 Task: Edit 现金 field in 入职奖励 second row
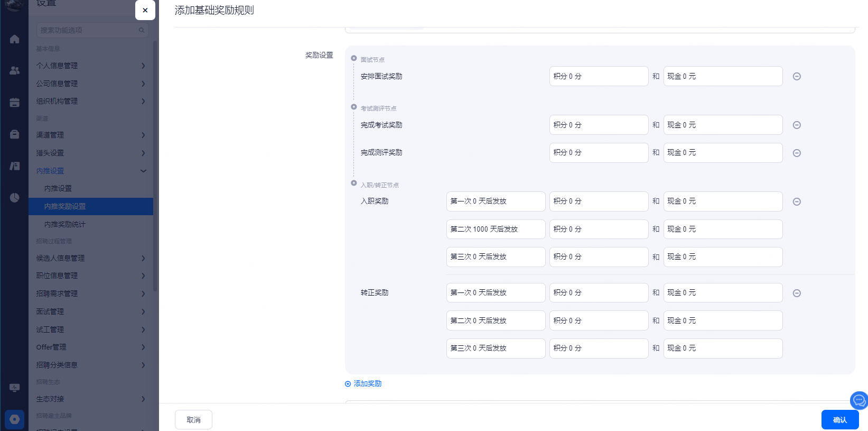(x=723, y=229)
